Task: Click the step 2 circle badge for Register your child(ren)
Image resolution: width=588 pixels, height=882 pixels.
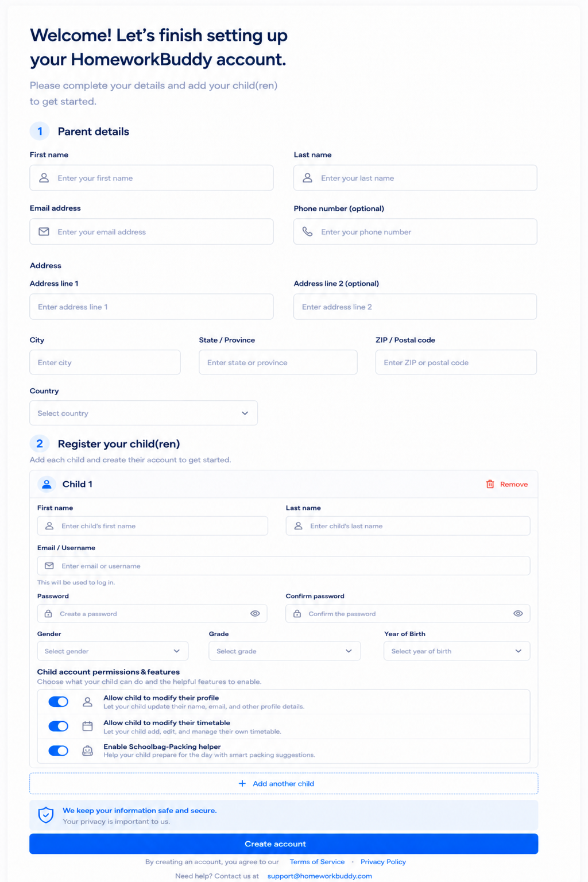Action: [40, 444]
